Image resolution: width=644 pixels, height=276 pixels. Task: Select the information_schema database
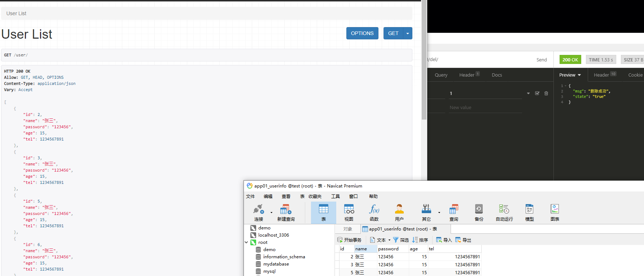coord(280,257)
